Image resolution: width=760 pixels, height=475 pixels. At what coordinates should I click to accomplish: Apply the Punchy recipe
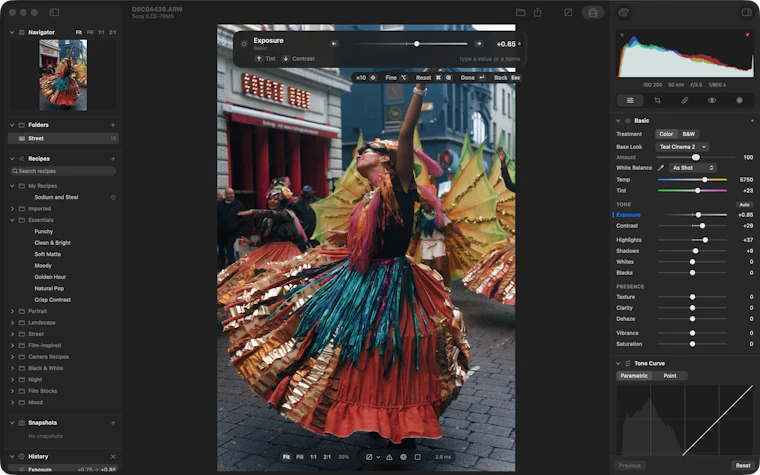pos(44,232)
